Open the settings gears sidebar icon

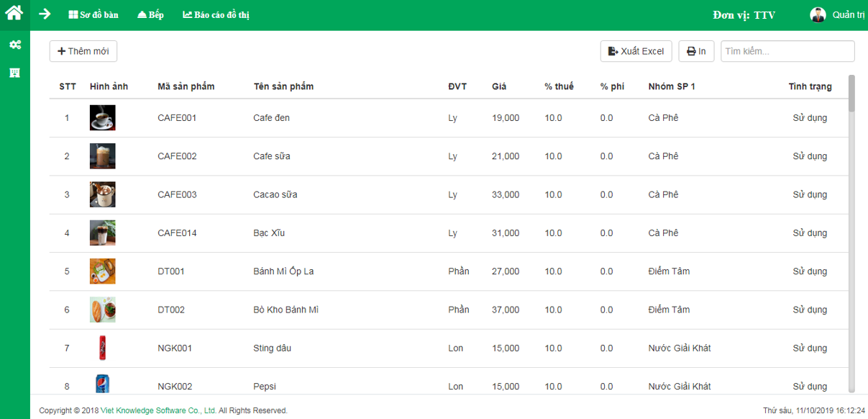click(x=14, y=45)
